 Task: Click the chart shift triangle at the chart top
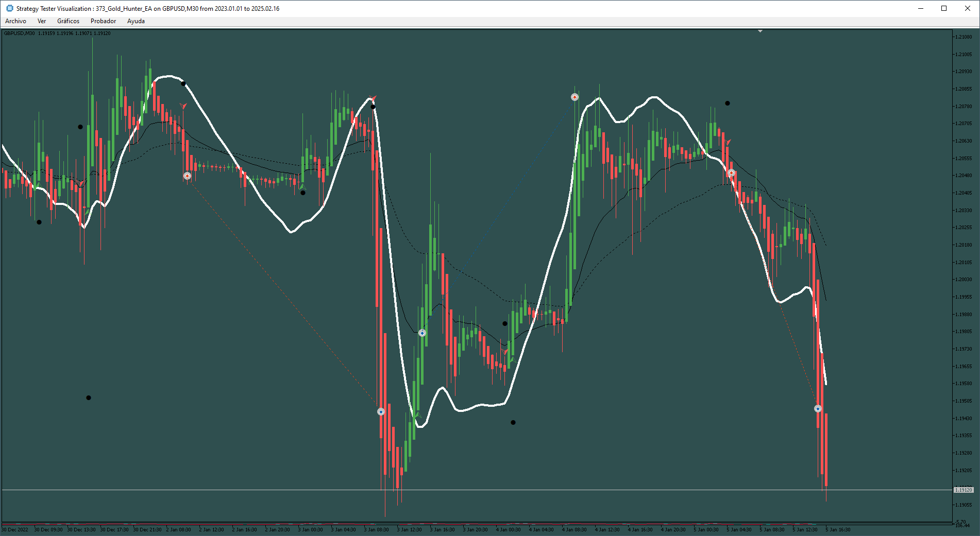coord(760,31)
